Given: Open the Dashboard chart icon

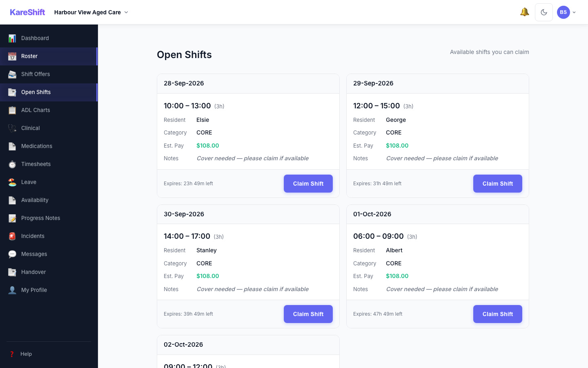Looking at the screenshot, I should (12, 38).
